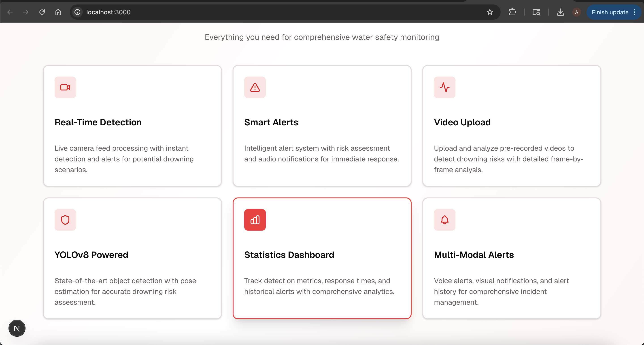Screen dimensions: 644x345
Task: Open the browser extensions puzzle icon
Action: point(512,12)
